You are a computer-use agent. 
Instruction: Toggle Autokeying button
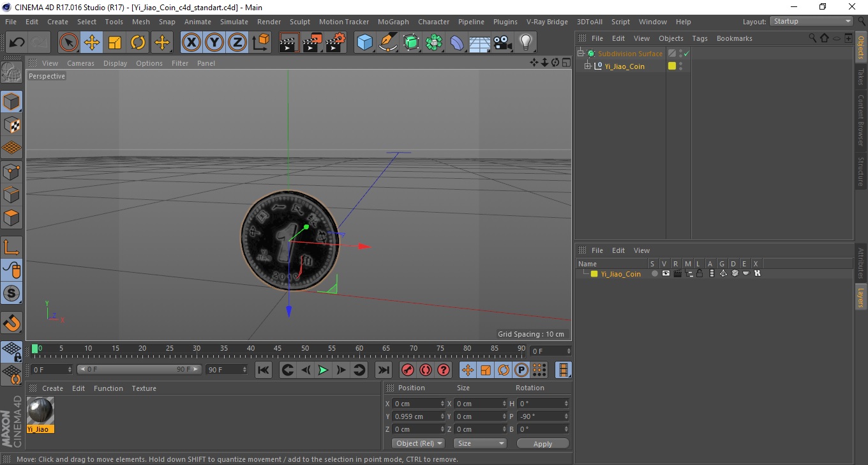click(x=425, y=370)
